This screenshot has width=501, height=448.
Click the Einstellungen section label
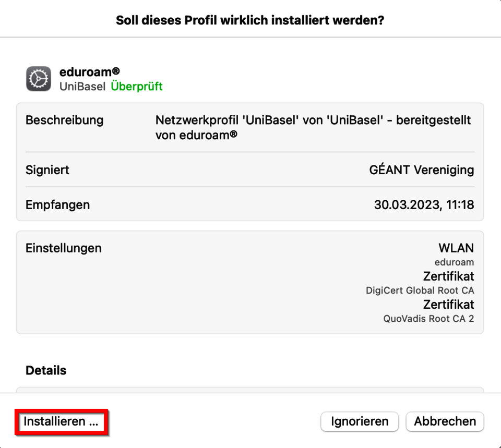63,248
